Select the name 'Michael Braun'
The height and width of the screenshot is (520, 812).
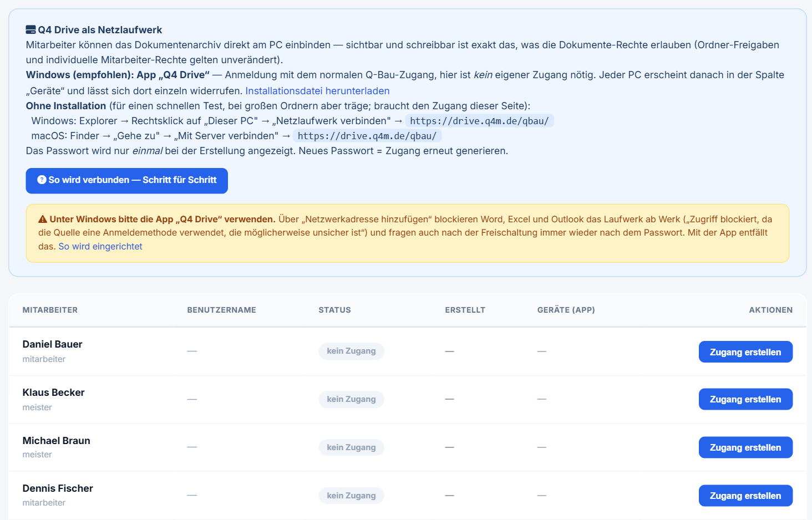pyautogui.click(x=56, y=441)
